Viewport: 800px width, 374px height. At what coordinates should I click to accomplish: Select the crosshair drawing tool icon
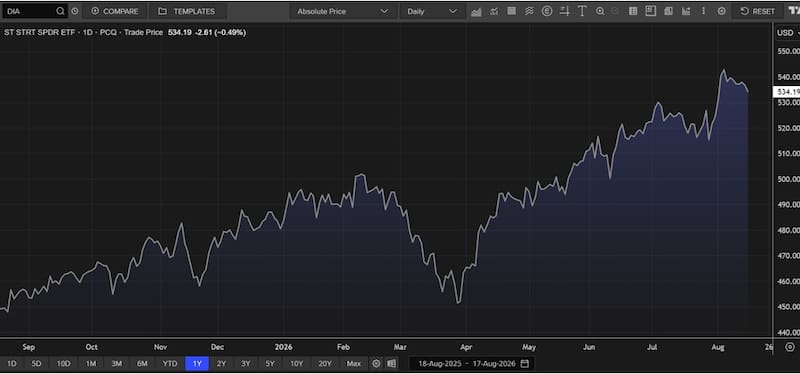tap(564, 11)
